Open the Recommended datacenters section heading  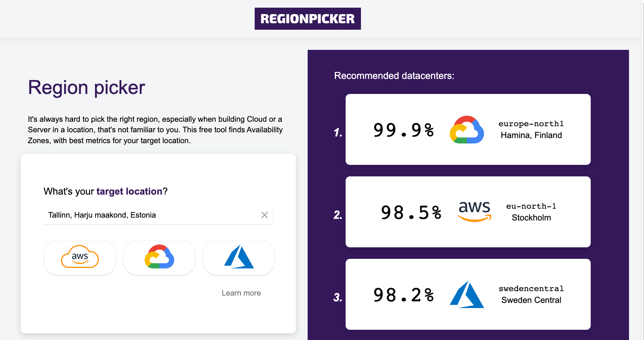click(393, 76)
